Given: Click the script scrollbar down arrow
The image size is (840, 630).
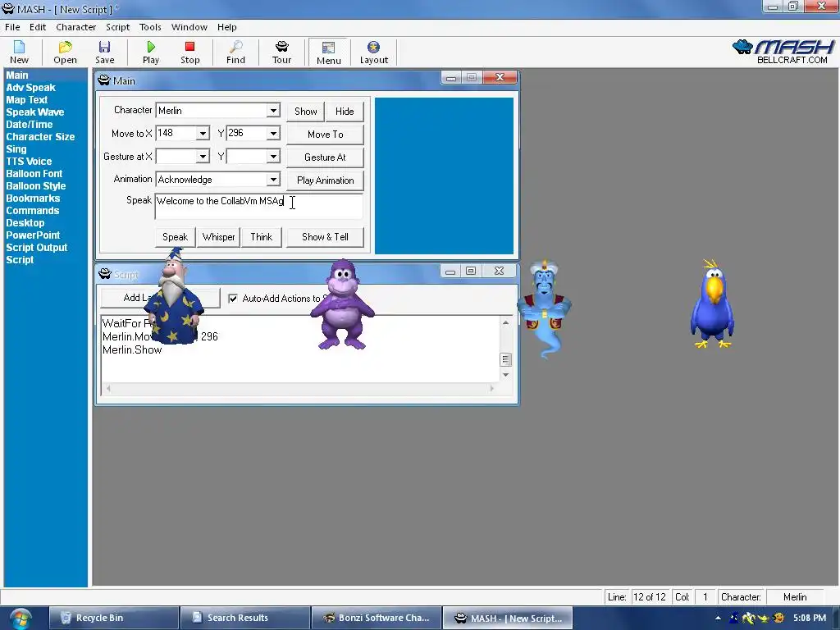Looking at the screenshot, I should (x=505, y=375).
